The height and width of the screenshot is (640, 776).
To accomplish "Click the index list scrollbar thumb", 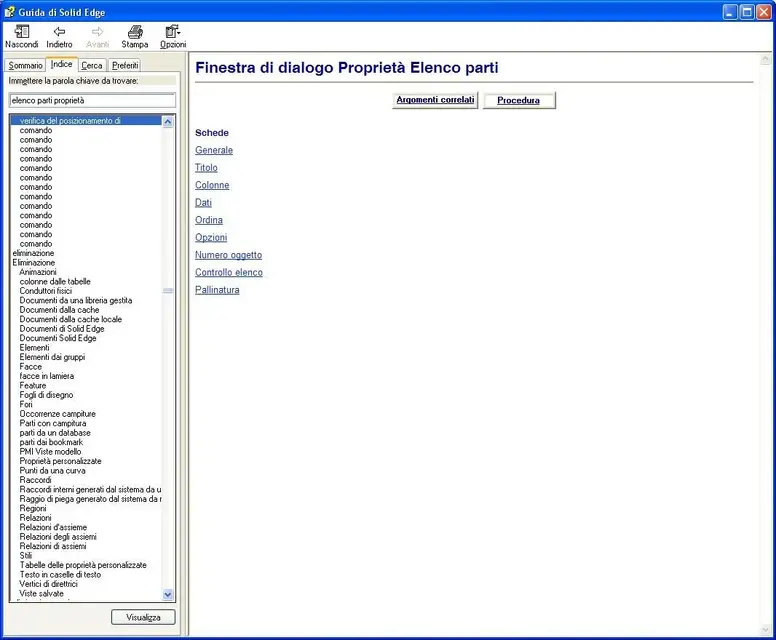I will [168, 291].
